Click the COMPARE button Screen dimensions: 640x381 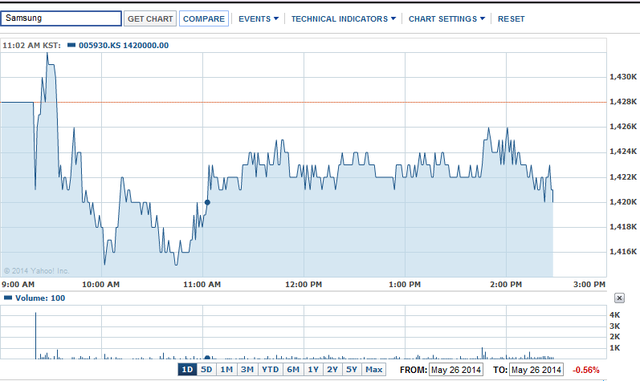pyautogui.click(x=204, y=19)
